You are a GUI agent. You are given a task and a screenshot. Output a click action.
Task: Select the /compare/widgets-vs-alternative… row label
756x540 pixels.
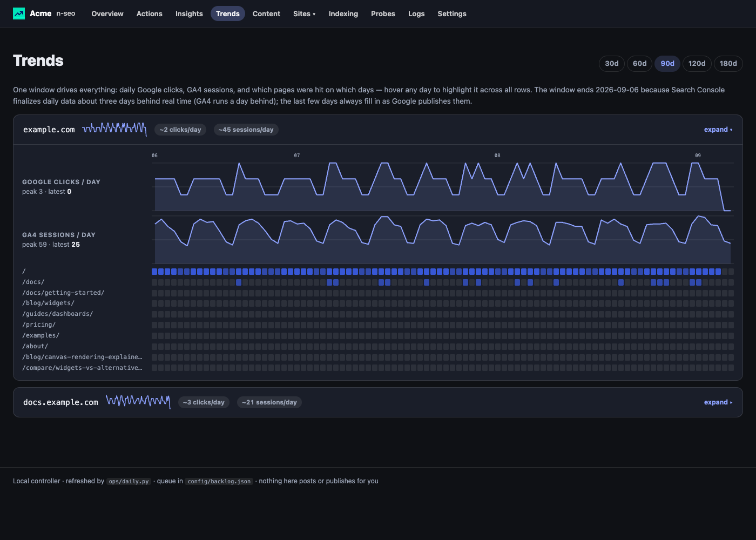click(82, 368)
